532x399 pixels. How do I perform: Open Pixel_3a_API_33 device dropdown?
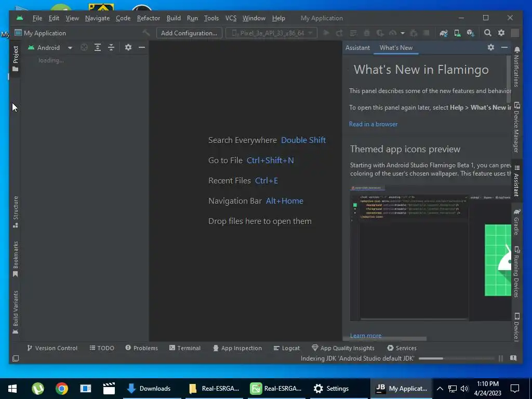coord(271,33)
